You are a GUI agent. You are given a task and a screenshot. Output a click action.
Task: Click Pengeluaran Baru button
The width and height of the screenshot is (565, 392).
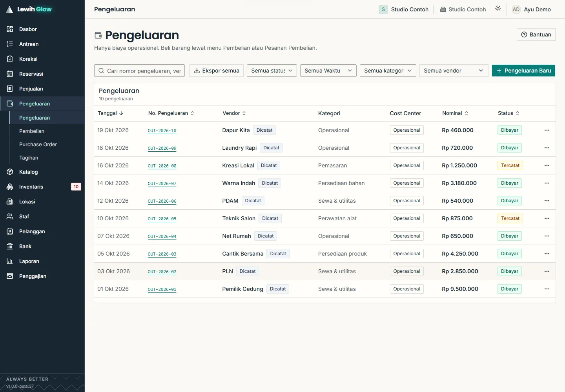point(523,71)
